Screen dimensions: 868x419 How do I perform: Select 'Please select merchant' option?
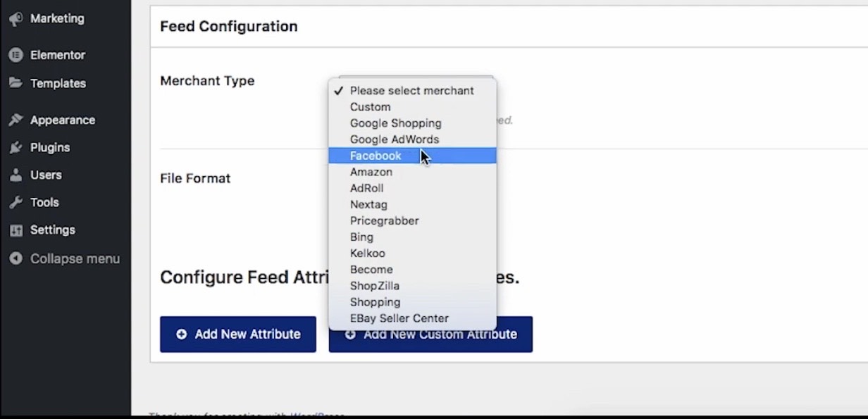pos(412,91)
